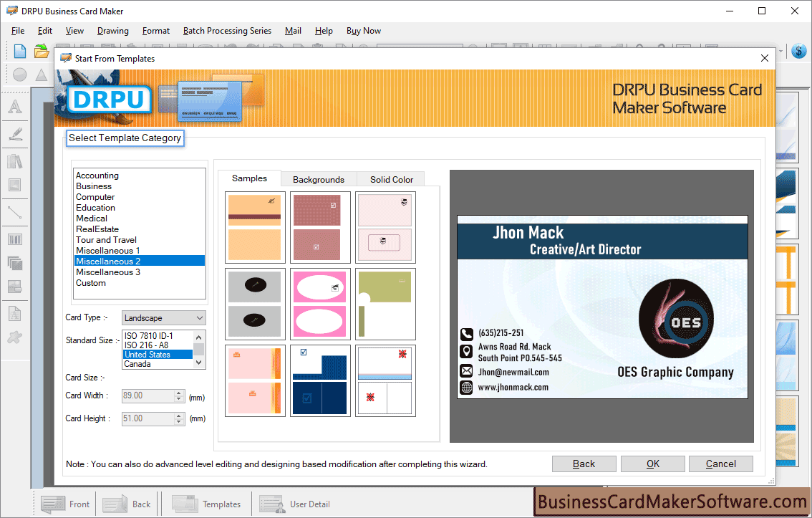Screen dimensions: 812x518
Task: Pick the pink oval sample template
Action: pos(320,304)
